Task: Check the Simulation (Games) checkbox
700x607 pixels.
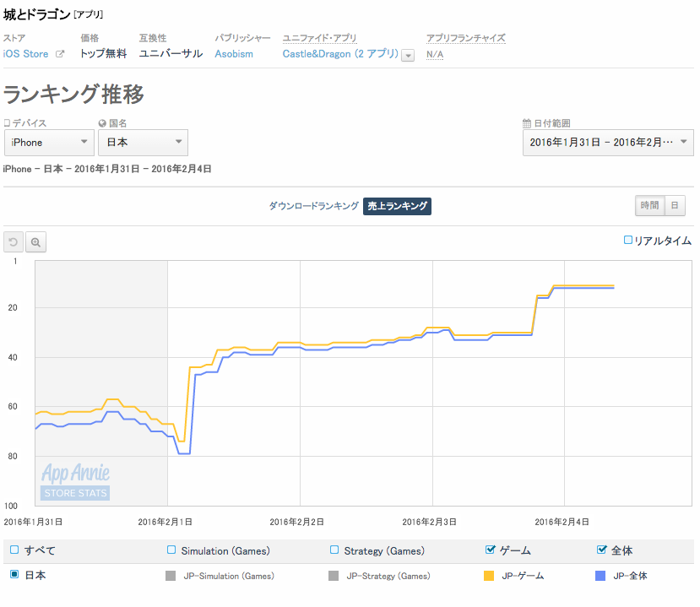Action: coord(171,550)
